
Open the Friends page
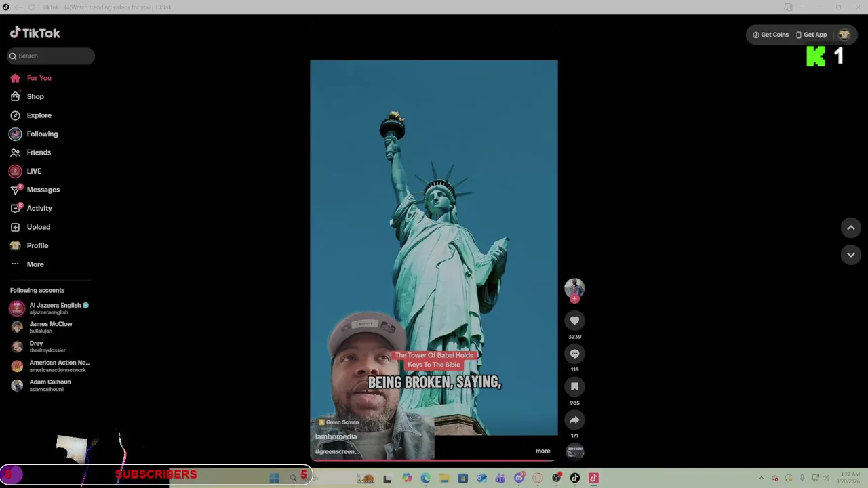click(39, 152)
